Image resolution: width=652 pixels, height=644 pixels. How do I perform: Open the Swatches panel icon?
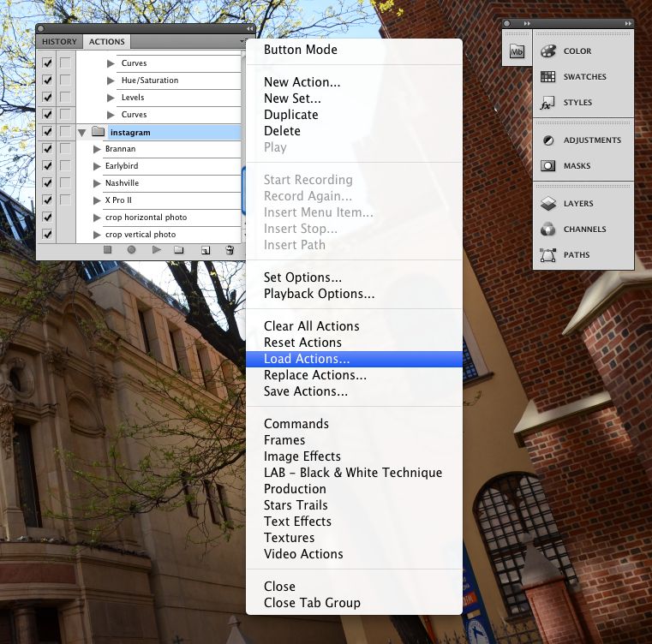(547, 76)
